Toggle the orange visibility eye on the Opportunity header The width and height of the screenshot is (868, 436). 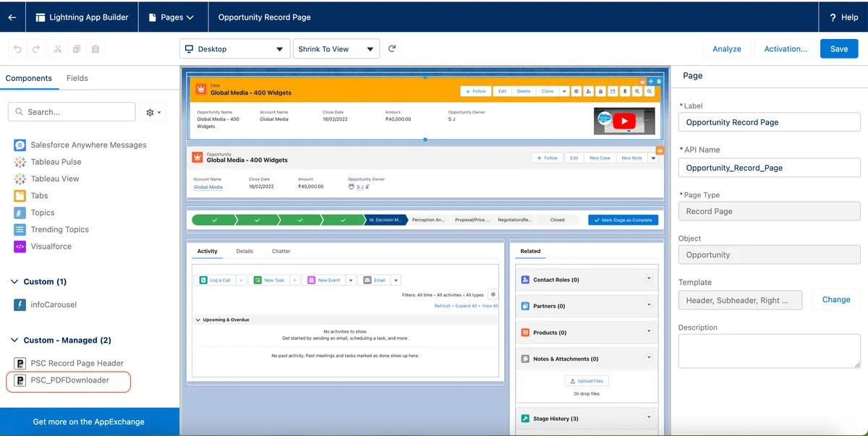pyautogui.click(x=660, y=150)
